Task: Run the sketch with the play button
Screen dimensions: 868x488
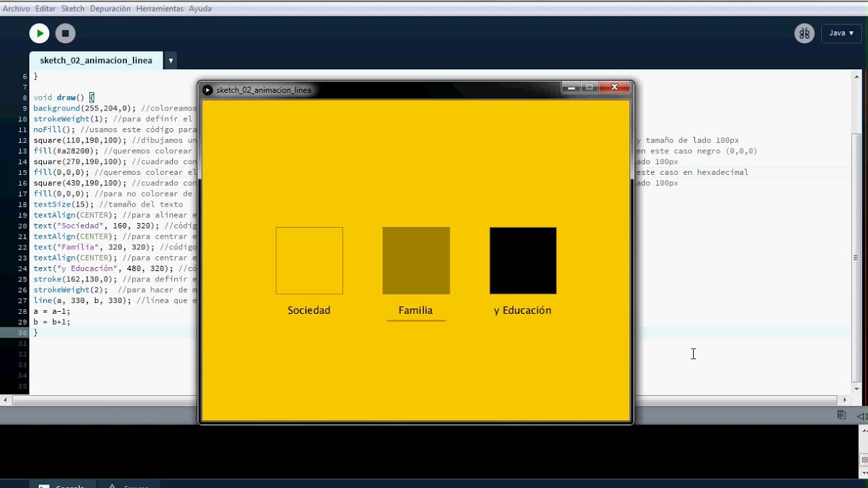Action: (x=39, y=33)
